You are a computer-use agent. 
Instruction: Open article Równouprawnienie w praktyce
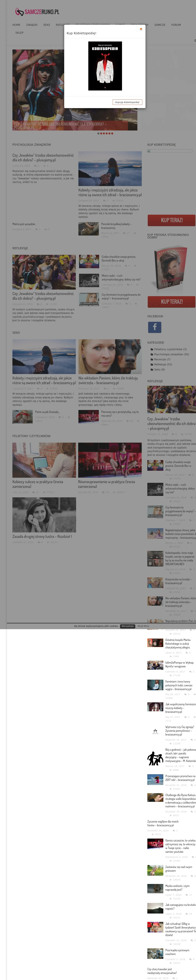click(x=106, y=484)
